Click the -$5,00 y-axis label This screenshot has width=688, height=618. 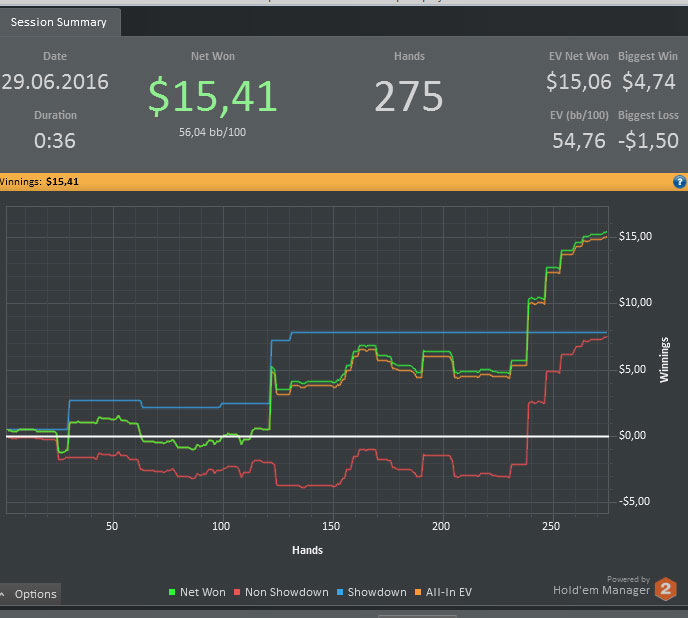pos(634,501)
